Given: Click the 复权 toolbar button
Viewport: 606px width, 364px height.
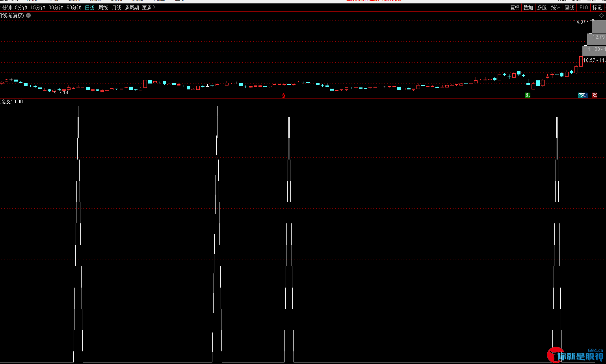Looking at the screenshot, I should coord(515,7).
